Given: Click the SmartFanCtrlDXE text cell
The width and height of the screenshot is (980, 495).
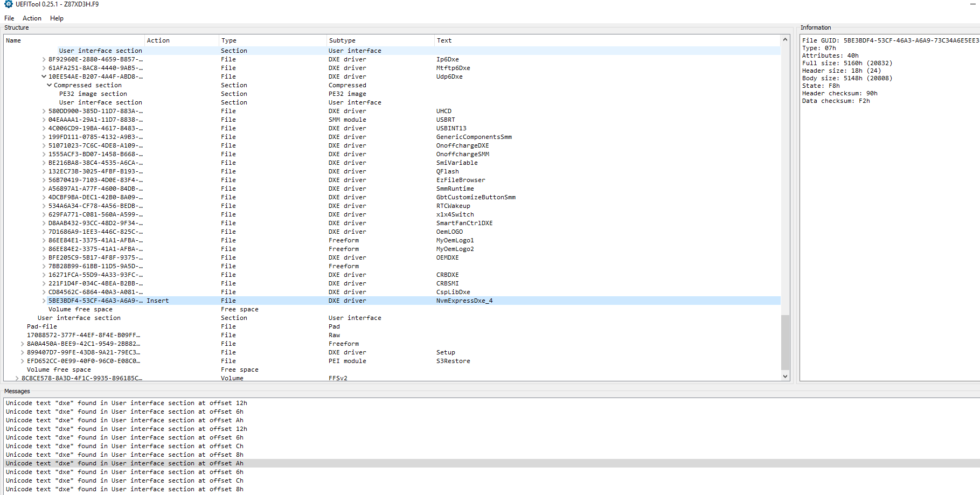Looking at the screenshot, I should point(464,224).
